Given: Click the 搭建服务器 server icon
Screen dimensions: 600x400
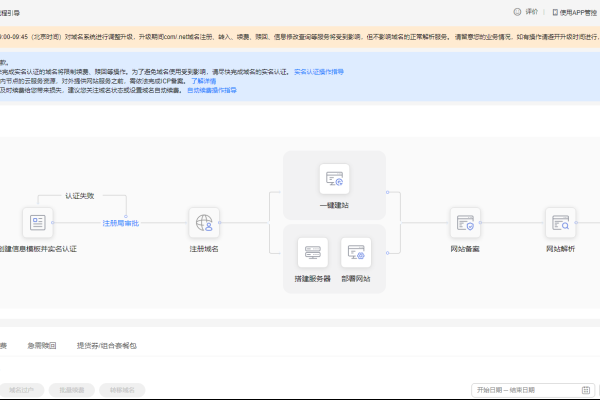Looking at the screenshot, I should pyautogui.click(x=313, y=252).
